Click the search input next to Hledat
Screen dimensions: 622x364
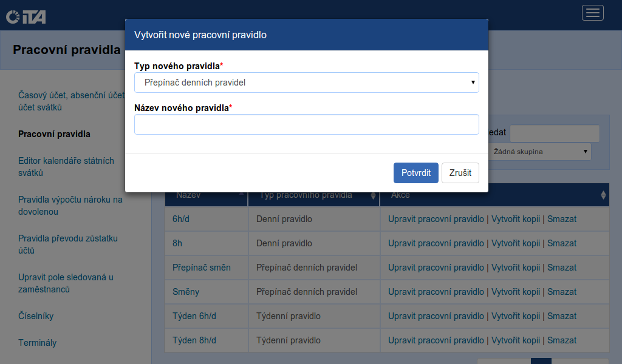(x=555, y=133)
